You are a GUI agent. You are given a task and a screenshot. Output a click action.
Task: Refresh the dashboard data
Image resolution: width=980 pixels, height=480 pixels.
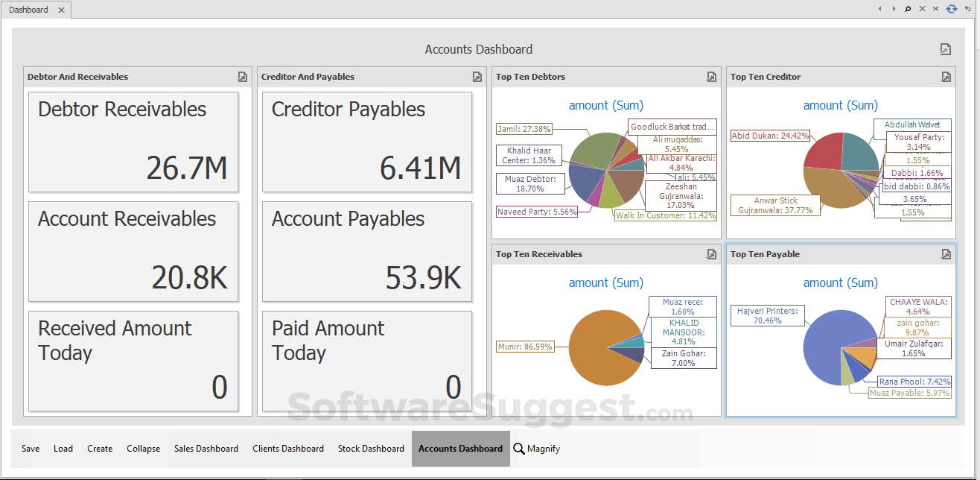point(952,9)
